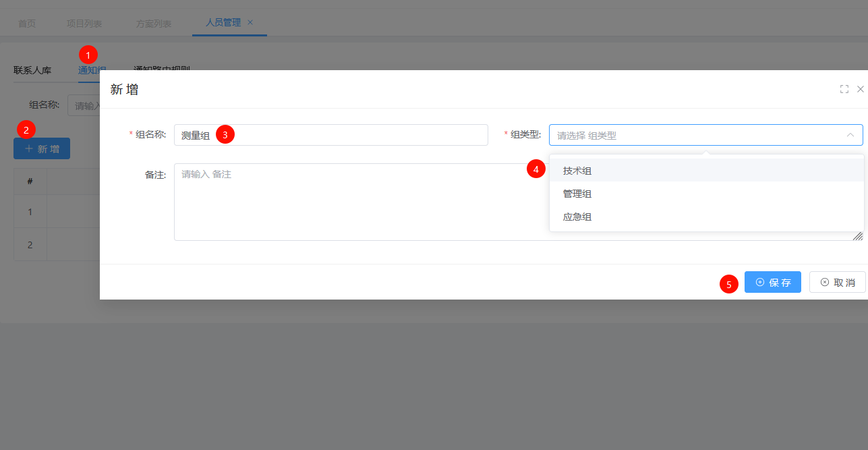Click the chevron arrow in 组类型 select box
Image resolution: width=868 pixels, height=450 pixels.
click(850, 135)
